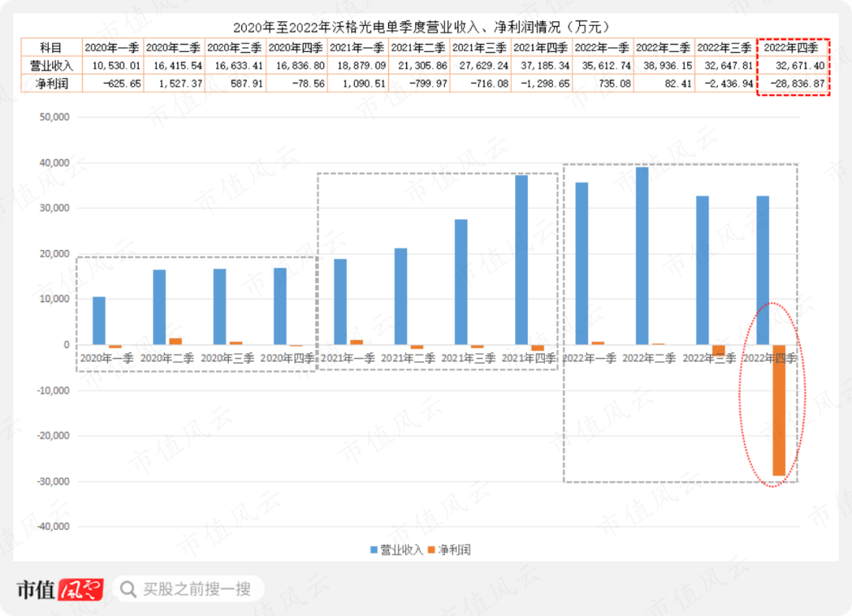Click the 净利润 row label in table

point(51,84)
